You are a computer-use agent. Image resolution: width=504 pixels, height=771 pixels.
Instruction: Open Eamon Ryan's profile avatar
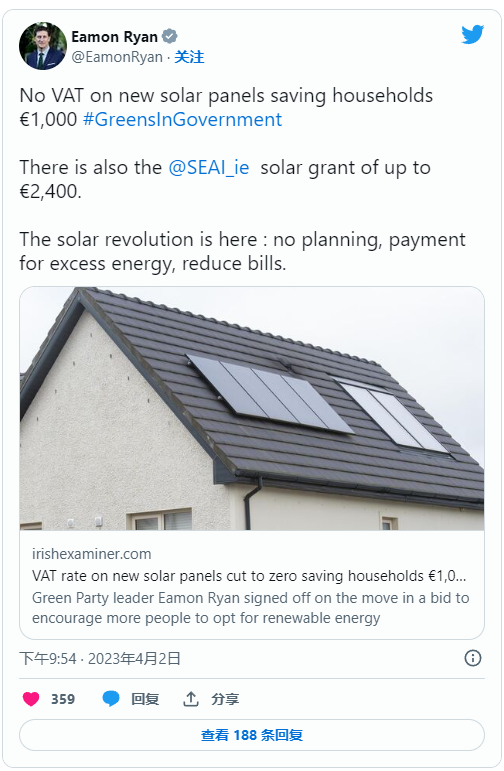click(x=43, y=46)
